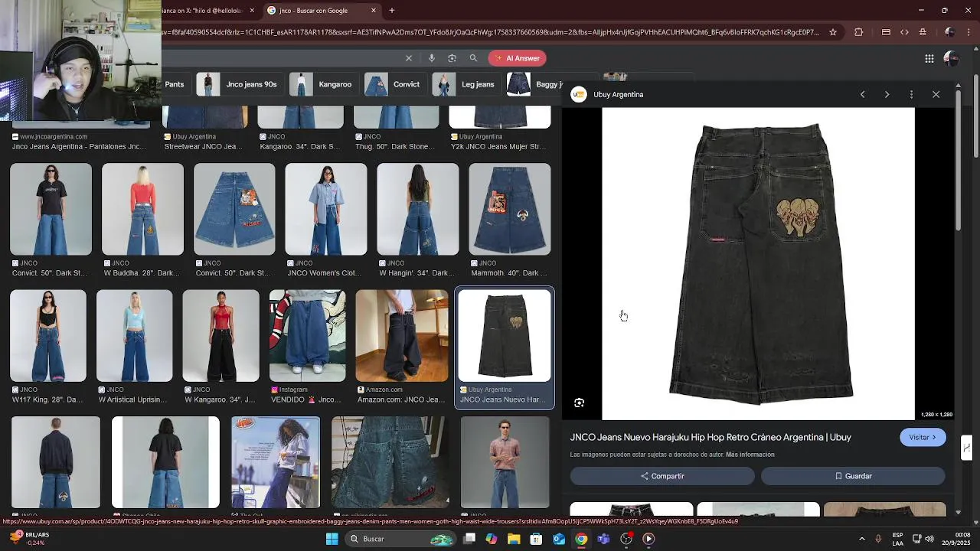Open Microsoft Store from the taskbar
Screen dimensions: 980x551
(x=537, y=539)
